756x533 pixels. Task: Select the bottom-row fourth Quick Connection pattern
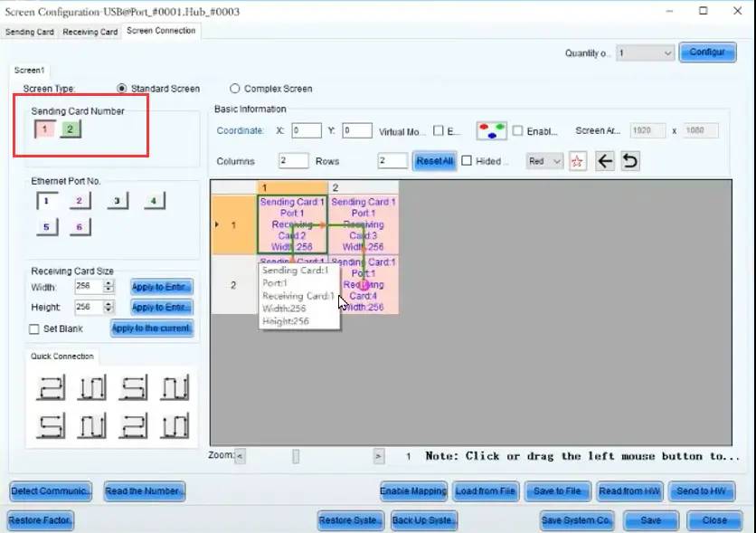175,426
